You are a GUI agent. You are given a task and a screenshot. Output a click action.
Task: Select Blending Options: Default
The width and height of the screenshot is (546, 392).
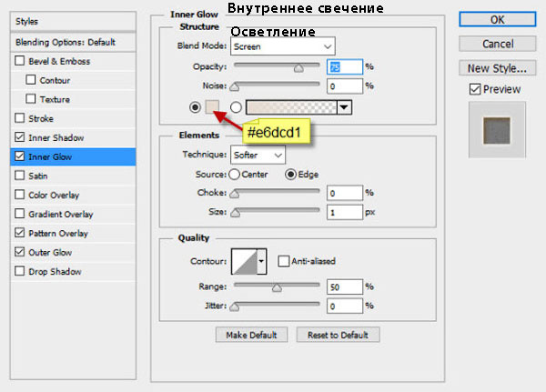pyautogui.click(x=73, y=42)
